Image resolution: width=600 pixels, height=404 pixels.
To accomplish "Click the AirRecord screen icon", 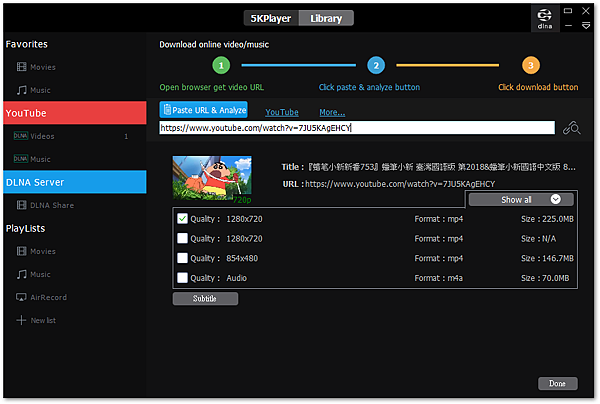I will pos(21,297).
